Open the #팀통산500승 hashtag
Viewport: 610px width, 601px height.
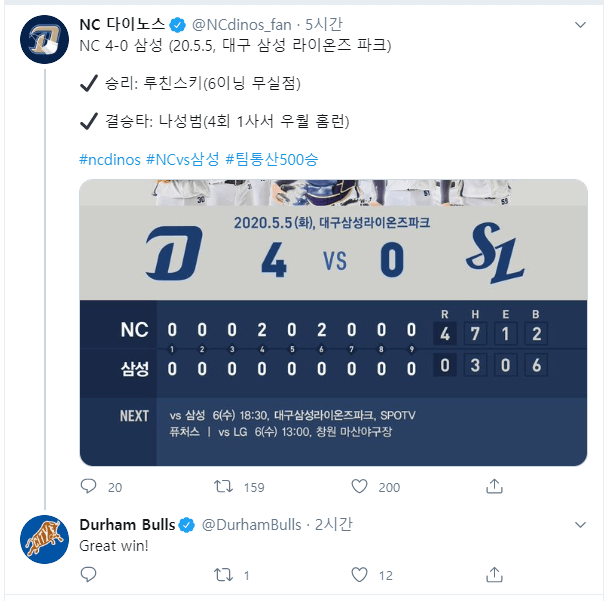272,159
